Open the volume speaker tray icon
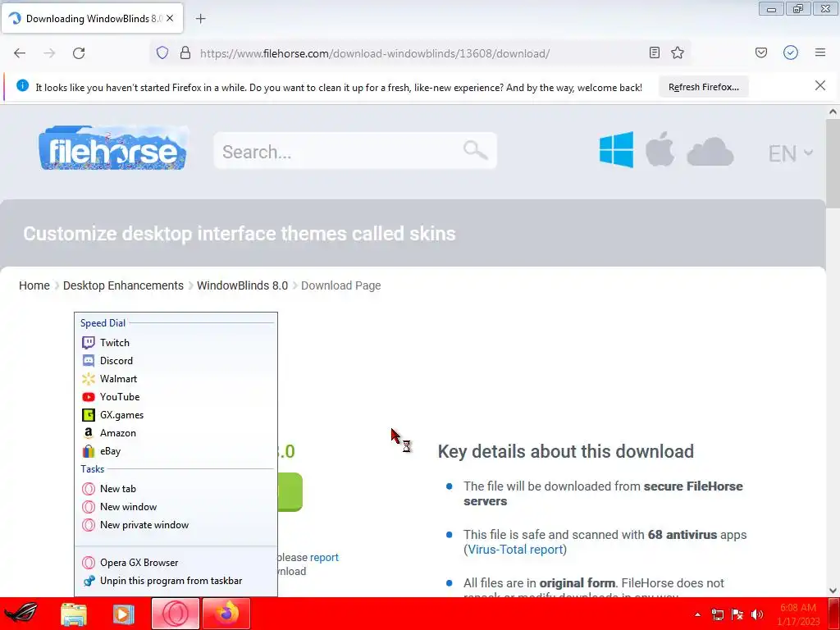 [x=757, y=615]
